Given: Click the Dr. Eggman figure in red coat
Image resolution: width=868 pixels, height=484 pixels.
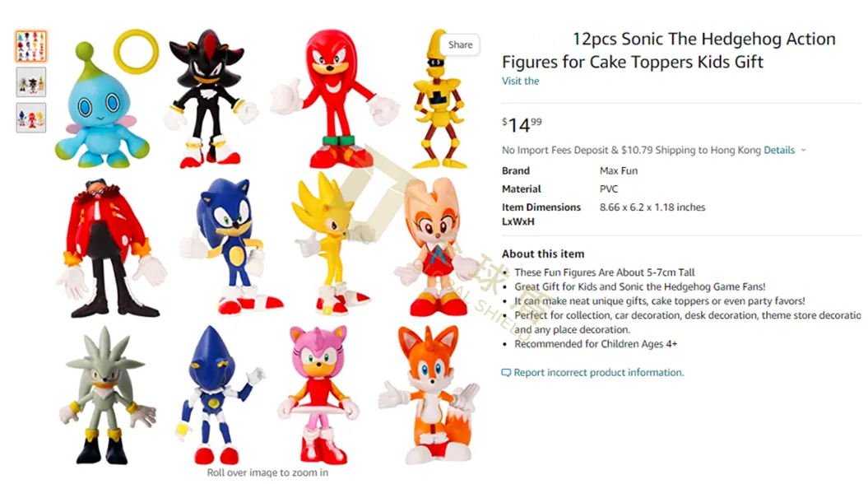Looking at the screenshot, I should point(111,248).
